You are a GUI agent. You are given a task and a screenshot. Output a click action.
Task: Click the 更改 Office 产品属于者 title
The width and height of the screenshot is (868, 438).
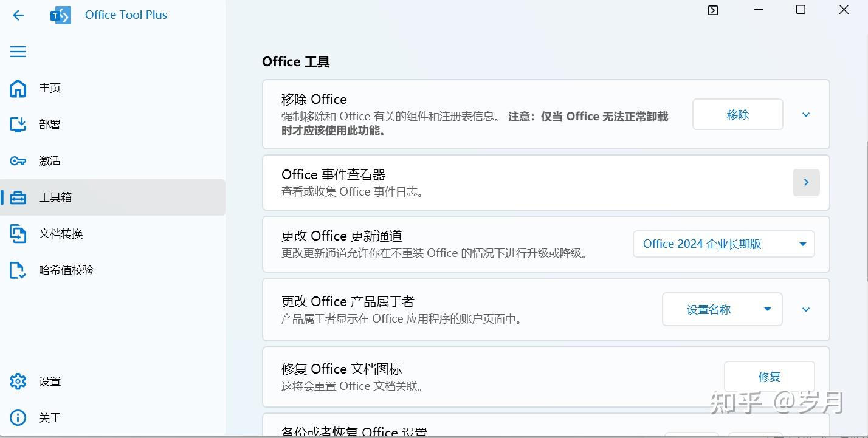pos(348,302)
